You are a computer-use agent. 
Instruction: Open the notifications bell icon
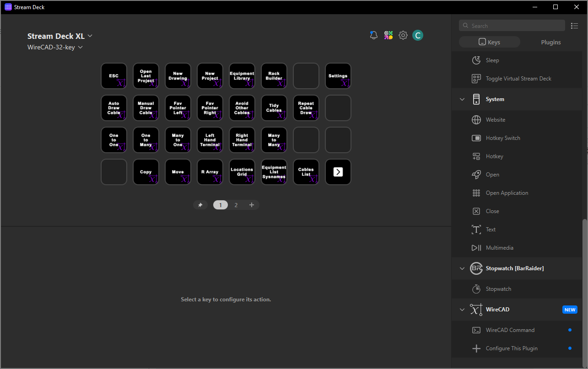[374, 35]
